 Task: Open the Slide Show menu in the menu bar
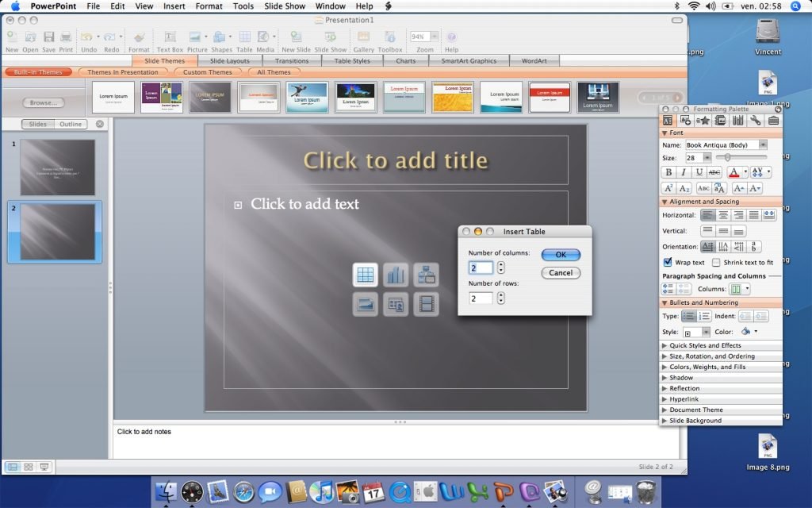click(x=284, y=6)
